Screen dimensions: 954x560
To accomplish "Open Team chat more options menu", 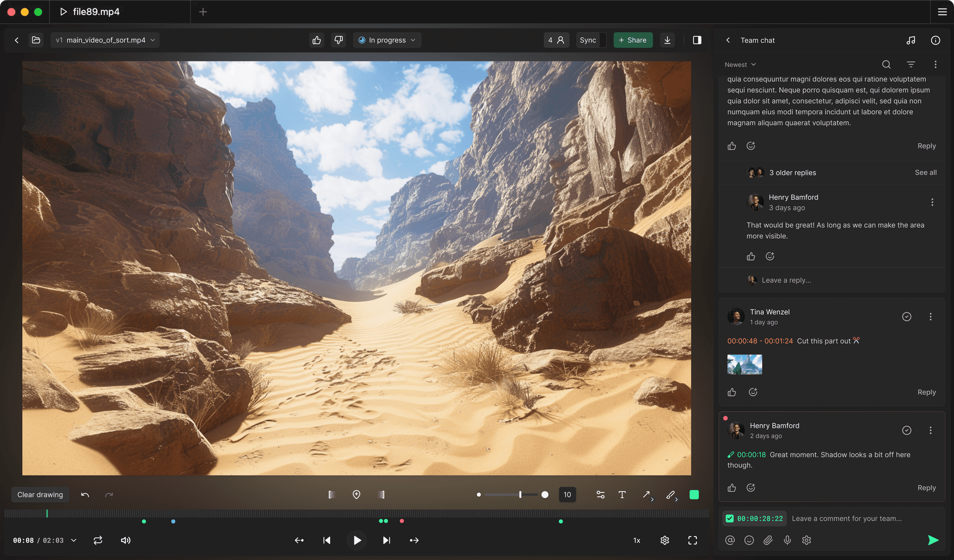I will pos(935,65).
